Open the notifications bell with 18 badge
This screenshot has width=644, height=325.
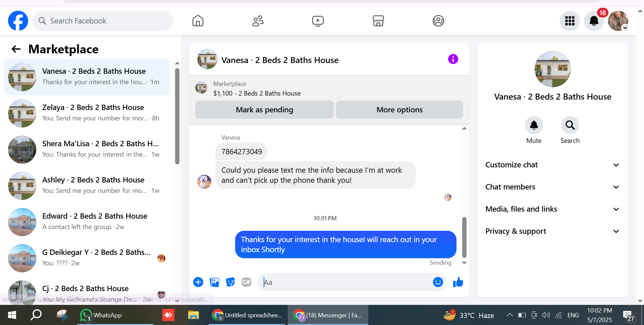(594, 21)
